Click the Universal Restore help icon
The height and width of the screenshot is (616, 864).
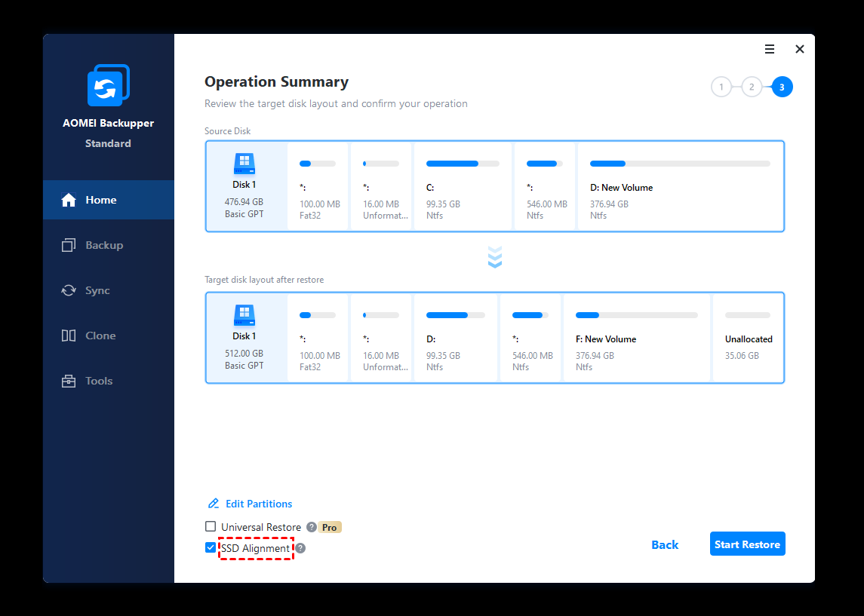tap(312, 528)
